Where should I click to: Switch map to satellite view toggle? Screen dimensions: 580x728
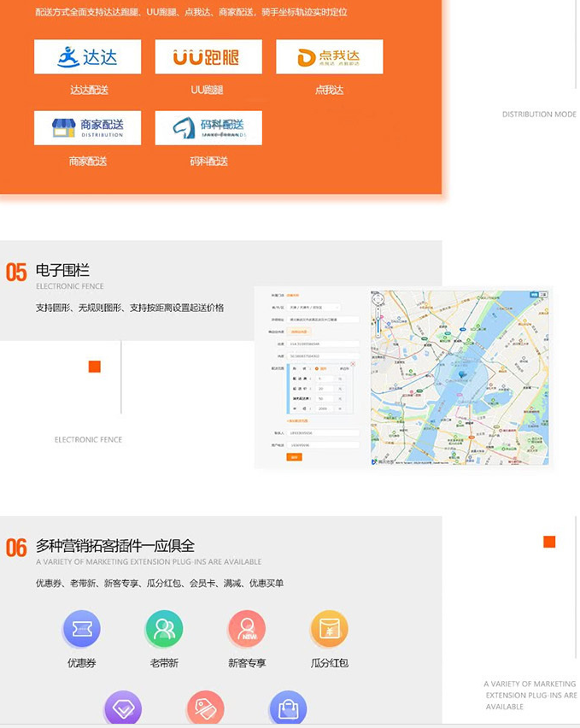point(543,294)
